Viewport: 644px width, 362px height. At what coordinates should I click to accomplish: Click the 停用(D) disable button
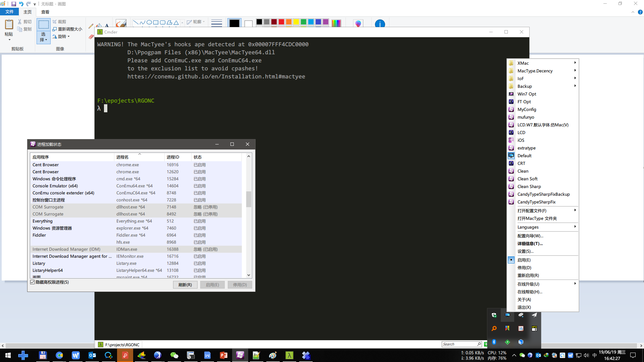pyautogui.click(x=239, y=285)
